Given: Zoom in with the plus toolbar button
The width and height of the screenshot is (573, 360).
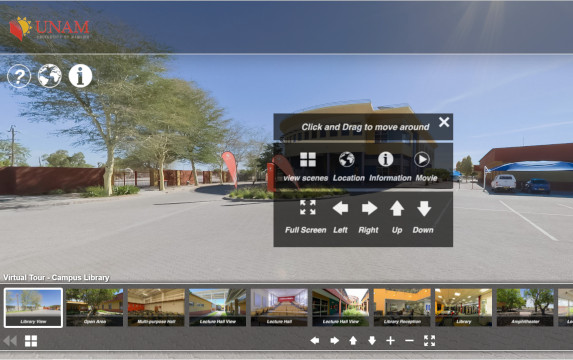Looking at the screenshot, I should pos(390,341).
